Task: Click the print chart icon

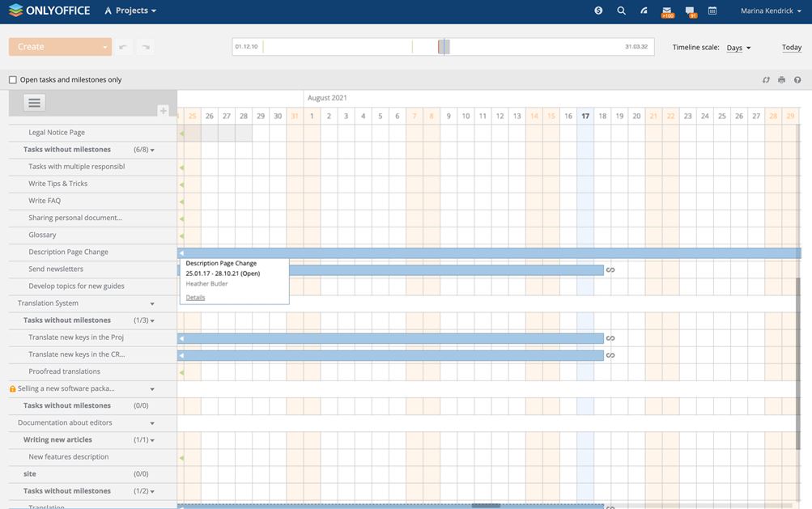Action: (x=781, y=80)
